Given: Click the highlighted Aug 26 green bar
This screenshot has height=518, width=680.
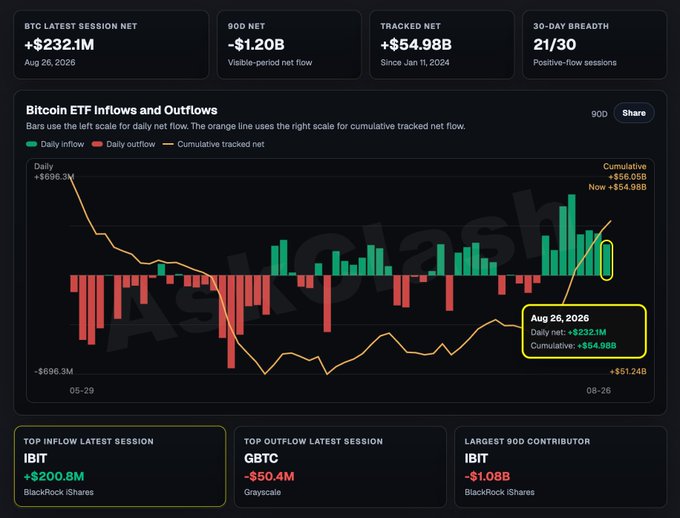Looking at the screenshot, I should (606, 259).
